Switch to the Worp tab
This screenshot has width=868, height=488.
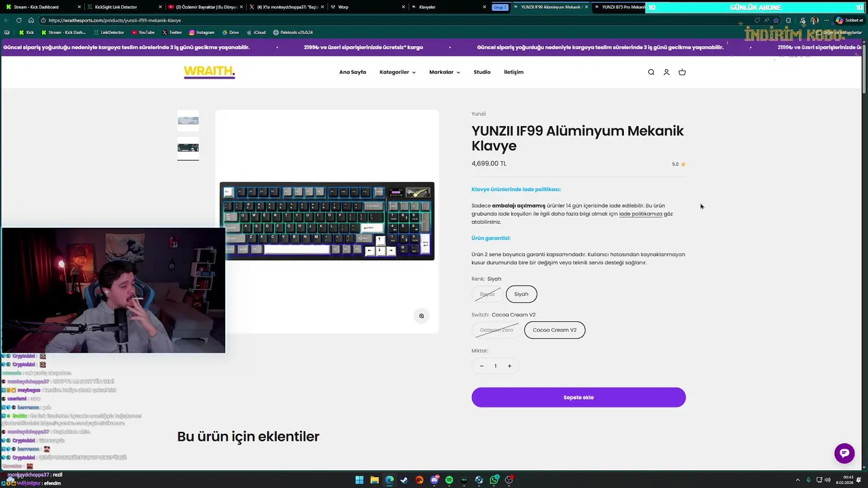[x=366, y=7]
